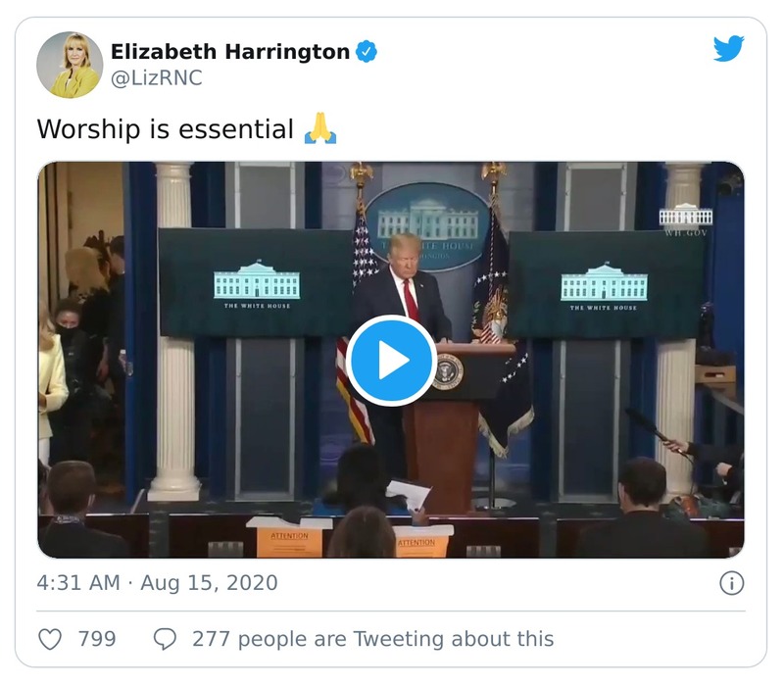Viewport: 784px width, 685px height.
Task: Click the left orange ATTENTION sign
Action: [289, 539]
